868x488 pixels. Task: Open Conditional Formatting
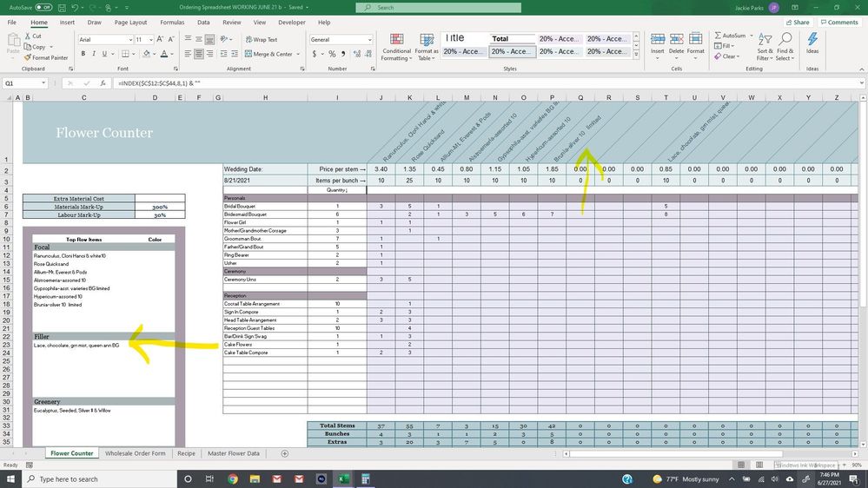[x=396, y=47]
